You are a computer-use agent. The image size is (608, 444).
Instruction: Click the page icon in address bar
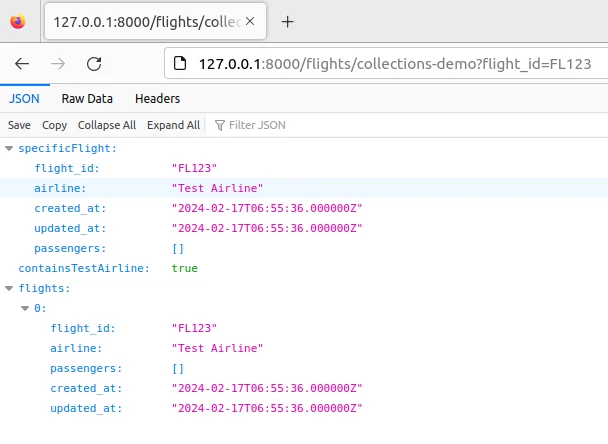tap(181, 63)
